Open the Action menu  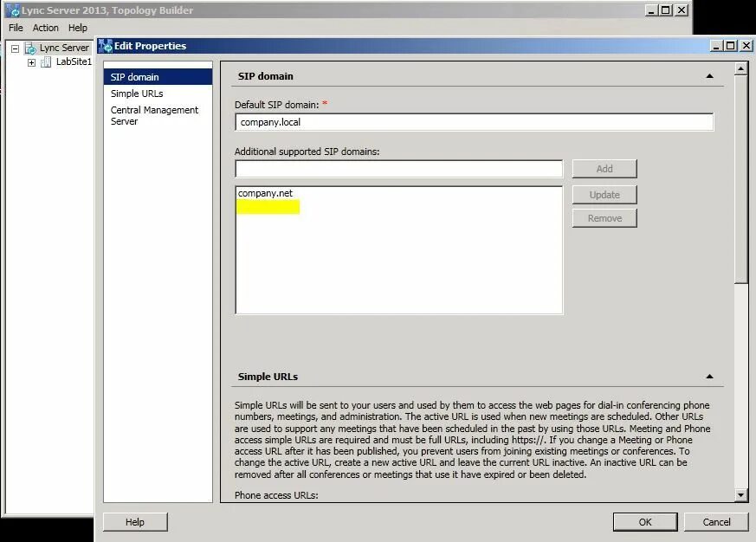point(45,28)
